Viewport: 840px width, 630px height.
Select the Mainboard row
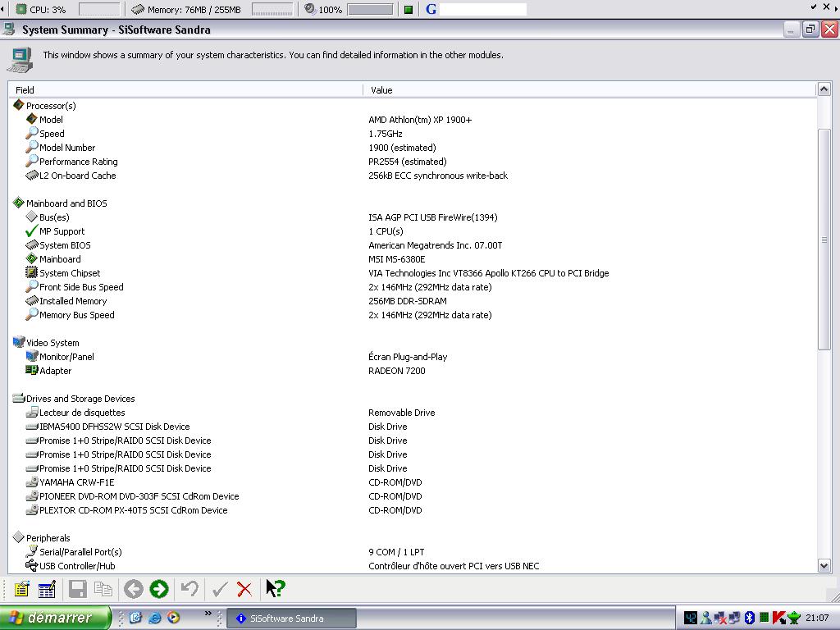[413, 258]
